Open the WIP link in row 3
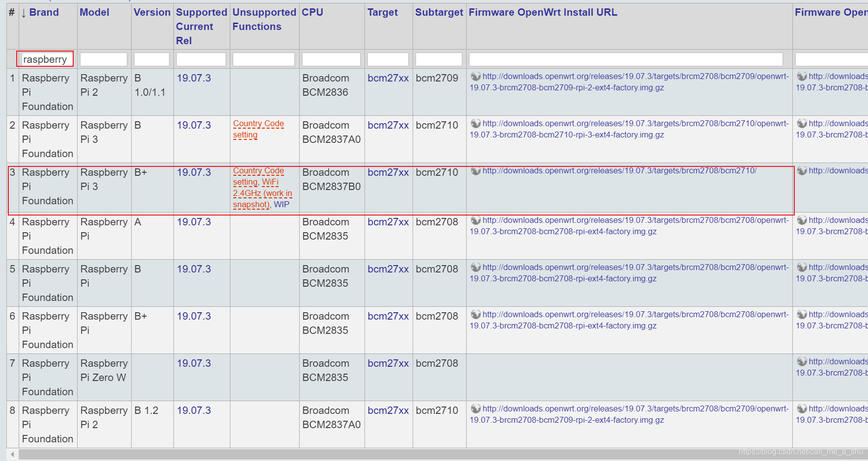Image resolution: width=868 pixels, height=461 pixels. tap(281, 204)
